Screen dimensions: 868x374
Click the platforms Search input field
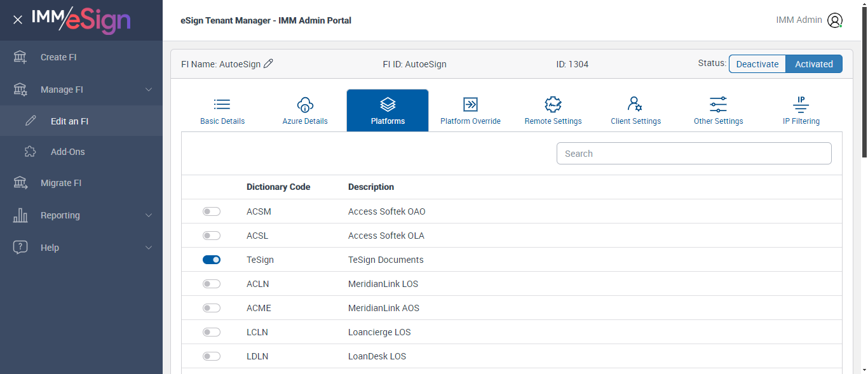point(694,154)
